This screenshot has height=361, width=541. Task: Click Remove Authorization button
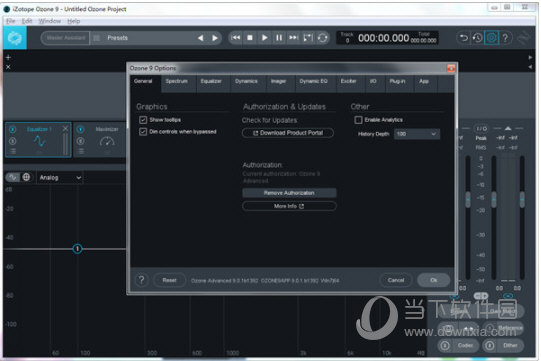click(x=289, y=193)
